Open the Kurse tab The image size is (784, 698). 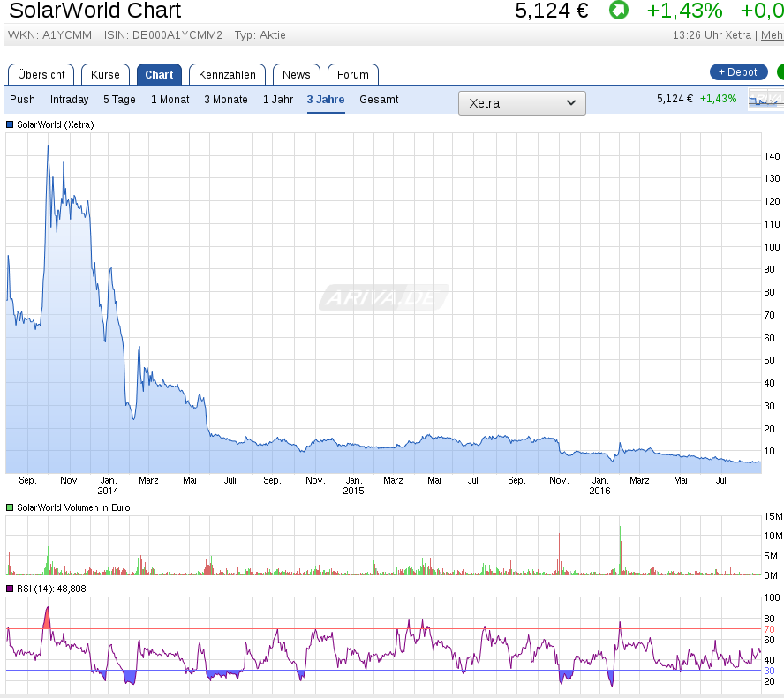[105, 75]
